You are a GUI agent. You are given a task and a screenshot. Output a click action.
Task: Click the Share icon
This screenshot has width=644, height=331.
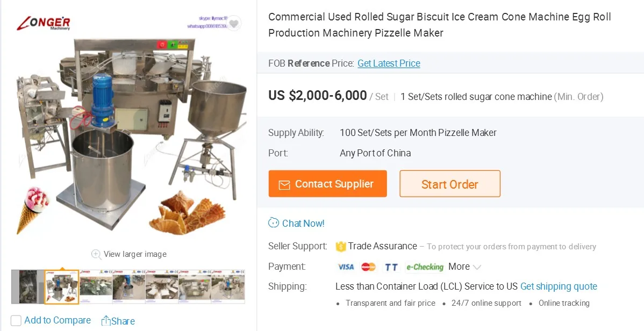tap(106, 321)
